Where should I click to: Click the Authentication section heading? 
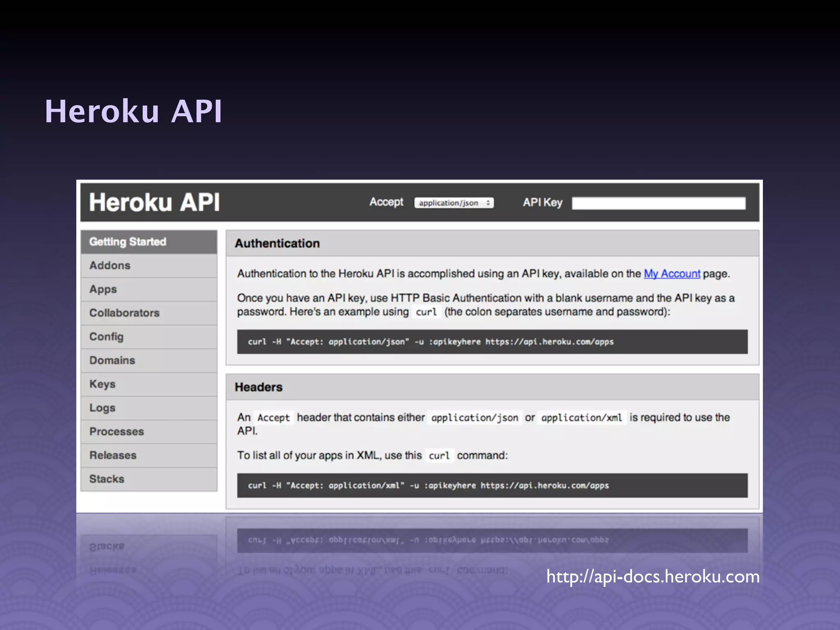coord(277,244)
